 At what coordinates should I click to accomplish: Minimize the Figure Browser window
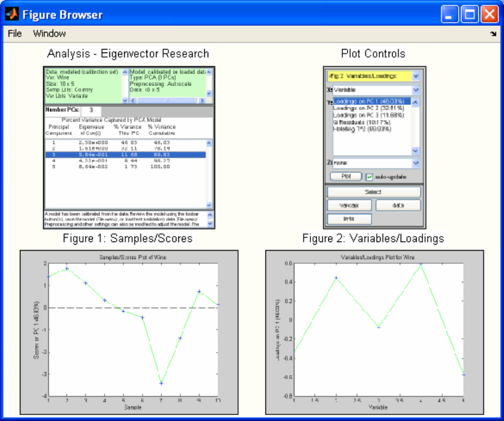[x=450, y=14]
